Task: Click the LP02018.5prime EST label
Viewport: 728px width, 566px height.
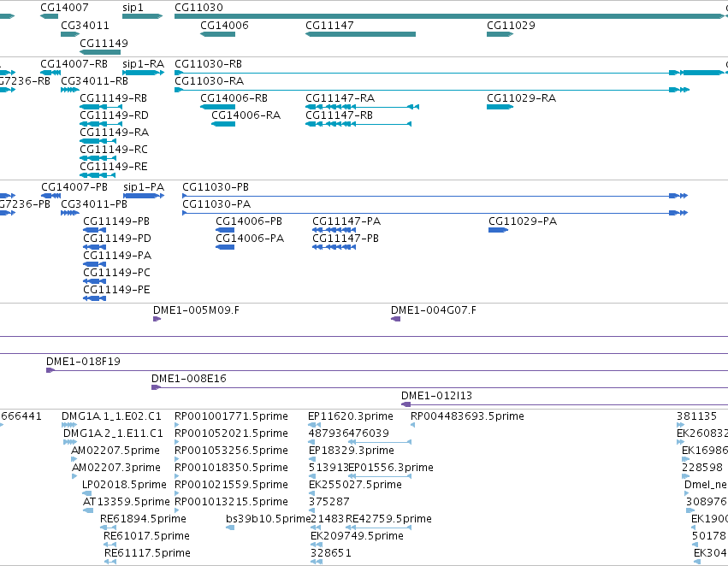Action: coord(124,485)
